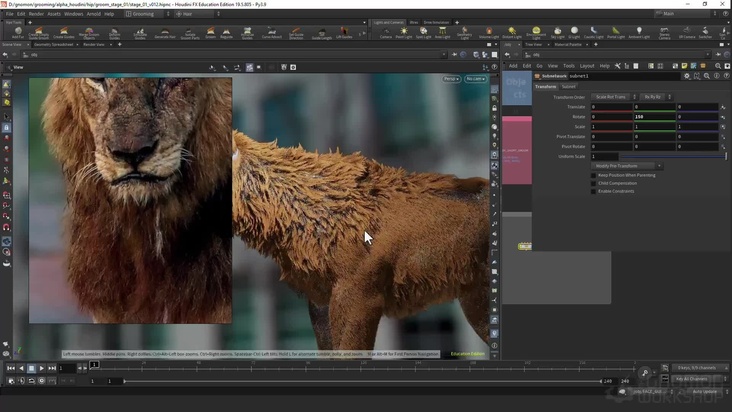Open the parameter gear settings icon
The height and width of the screenshot is (412, 732).
point(687,76)
